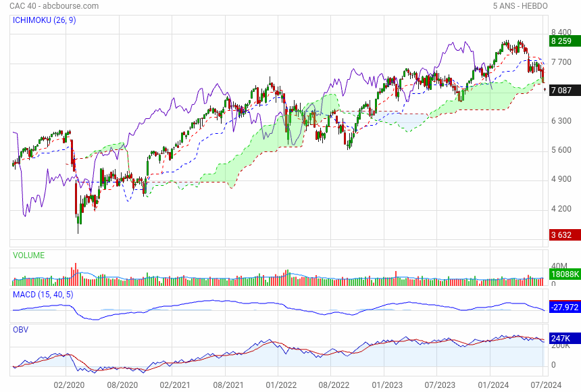Click the 8 400 price axis label
The image size is (581, 392).
click(561, 32)
